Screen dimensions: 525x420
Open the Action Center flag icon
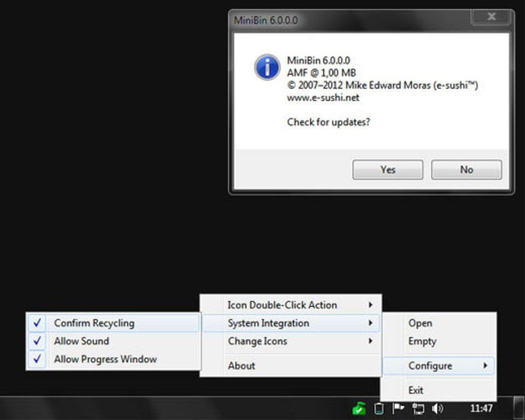pos(397,408)
